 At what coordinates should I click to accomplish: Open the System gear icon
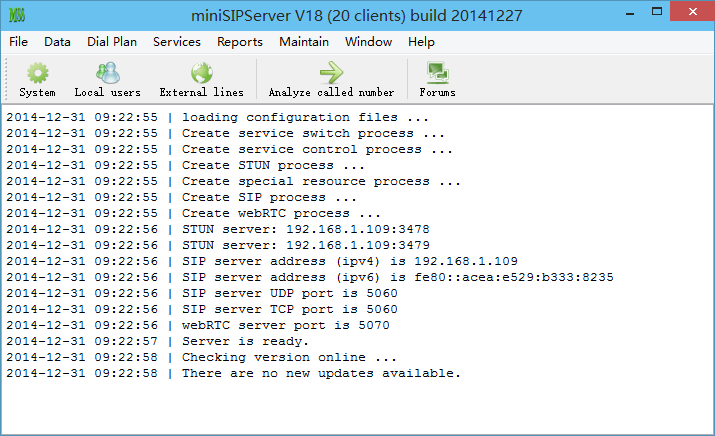tap(37, 73)
